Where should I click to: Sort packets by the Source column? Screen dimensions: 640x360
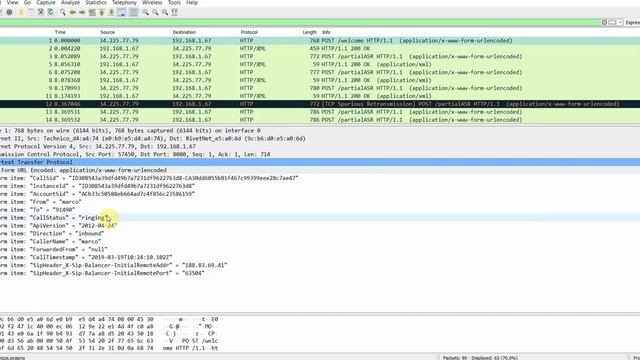click(107, 32)
